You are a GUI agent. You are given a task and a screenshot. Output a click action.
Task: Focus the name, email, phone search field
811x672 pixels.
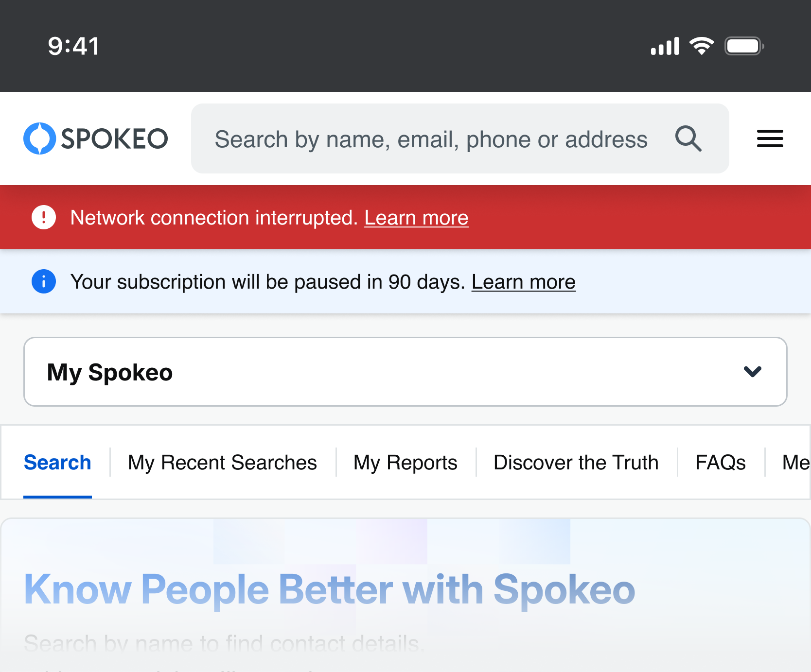point(431,139)
